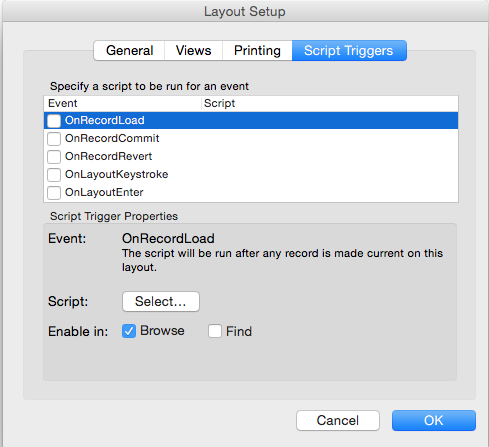This screenshot has width=489, height=447.
Task: Switch to the General tab
Action: 129,51
